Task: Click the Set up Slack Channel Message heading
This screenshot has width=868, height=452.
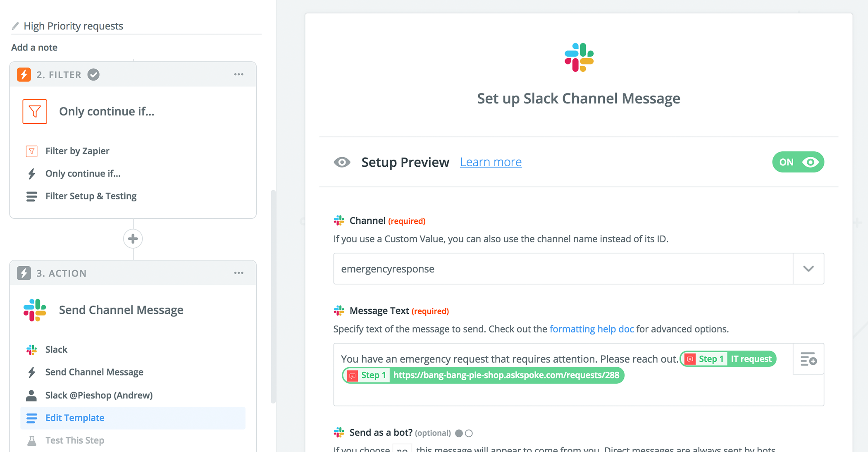Action: [579, 98]
